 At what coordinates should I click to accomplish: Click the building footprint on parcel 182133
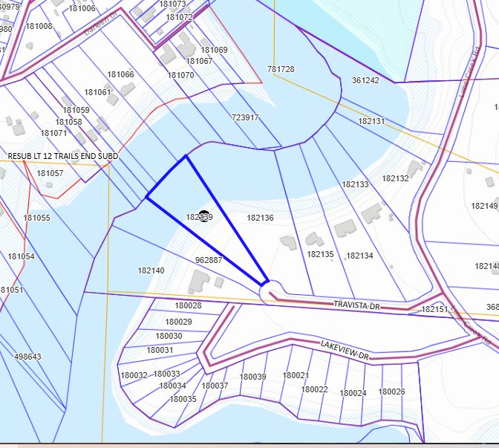(371, 213)
